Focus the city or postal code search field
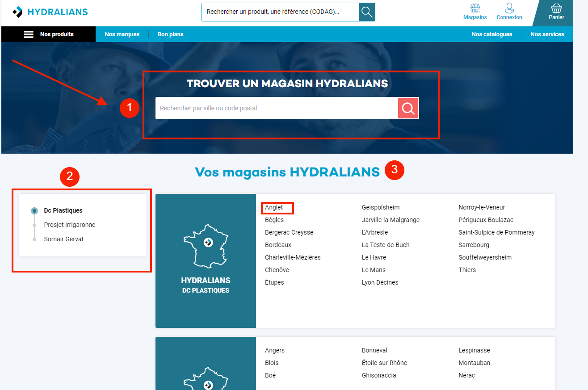Viewport: 588px width, 390px height. [277, 108]
